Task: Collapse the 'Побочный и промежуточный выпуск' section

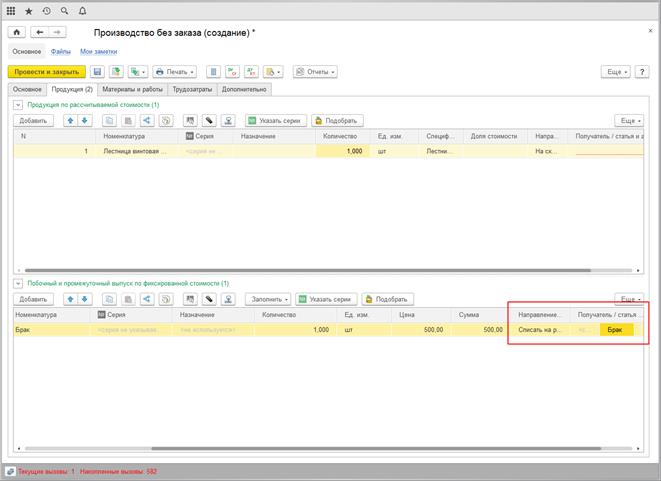Action: [17, 283]
